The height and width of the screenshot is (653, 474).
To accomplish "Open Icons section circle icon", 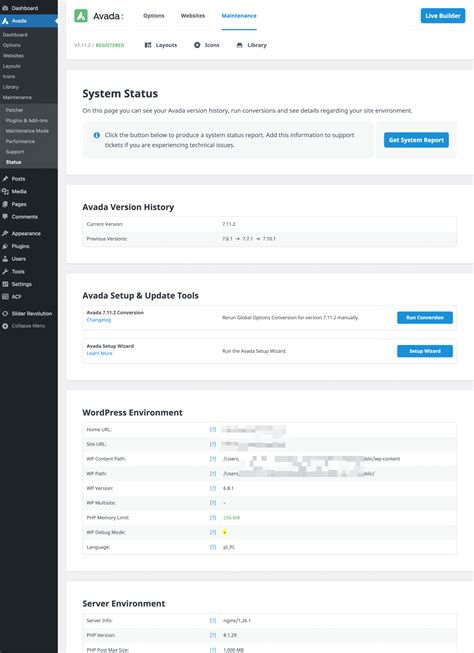I will pos(197,45).
